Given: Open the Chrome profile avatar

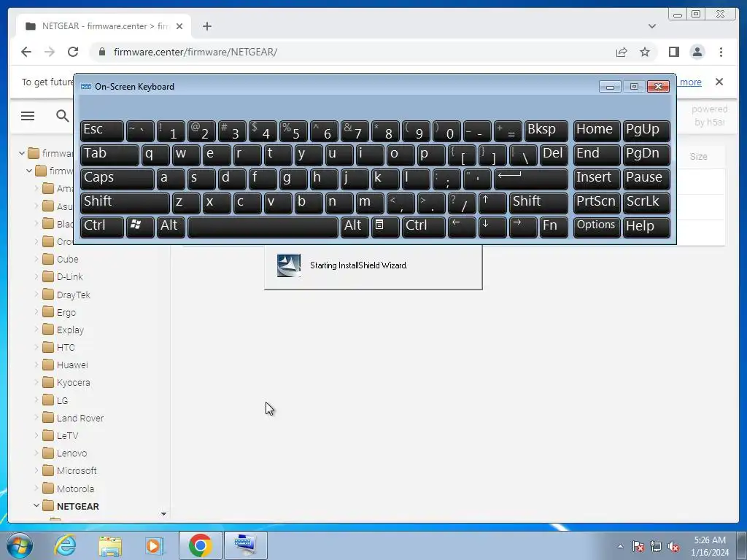Looking at the screenshot, I should pos(697,52).
